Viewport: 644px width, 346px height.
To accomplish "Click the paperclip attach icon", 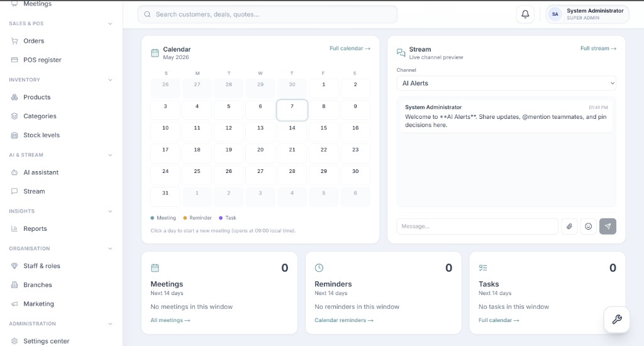I will 569,226.
